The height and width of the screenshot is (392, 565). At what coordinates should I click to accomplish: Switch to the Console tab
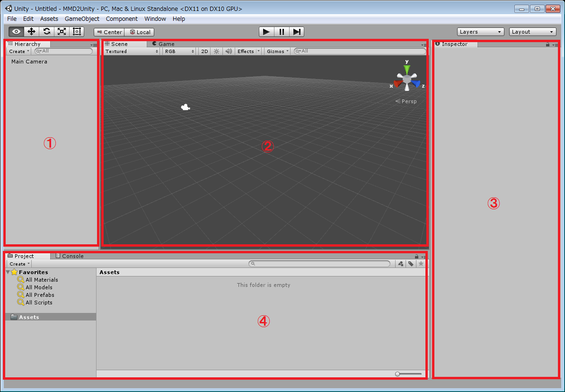coord(70,256)
